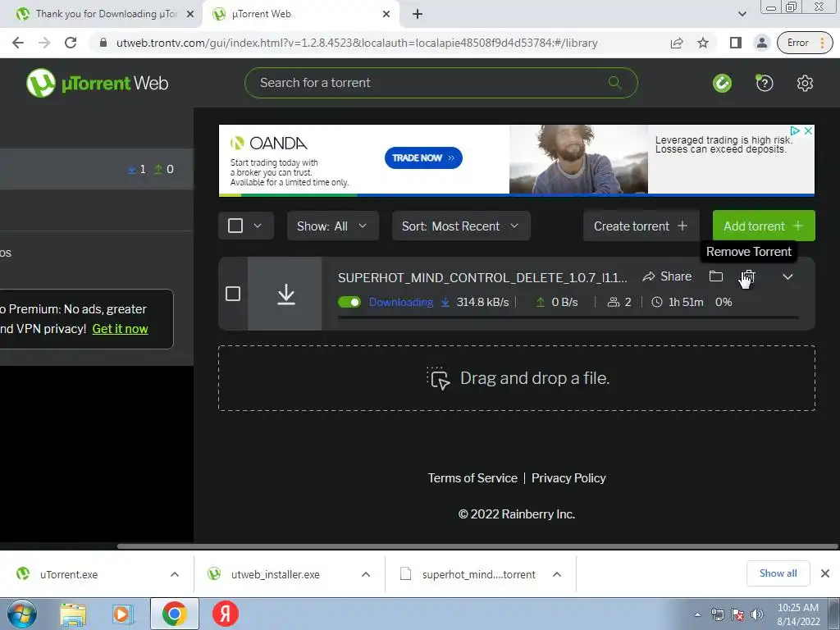Open Yandex browser from taskbar

coord(226,614)
